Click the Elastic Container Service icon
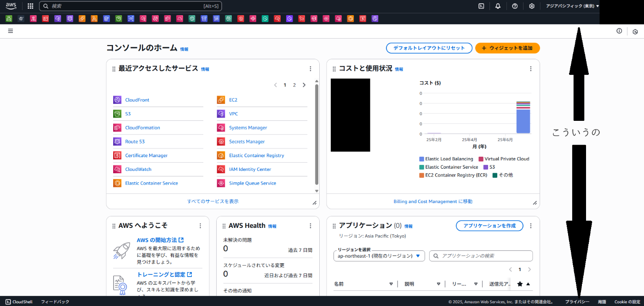This screenshot has width=644, height=306. pyautogui.click(x=117, y=183)
